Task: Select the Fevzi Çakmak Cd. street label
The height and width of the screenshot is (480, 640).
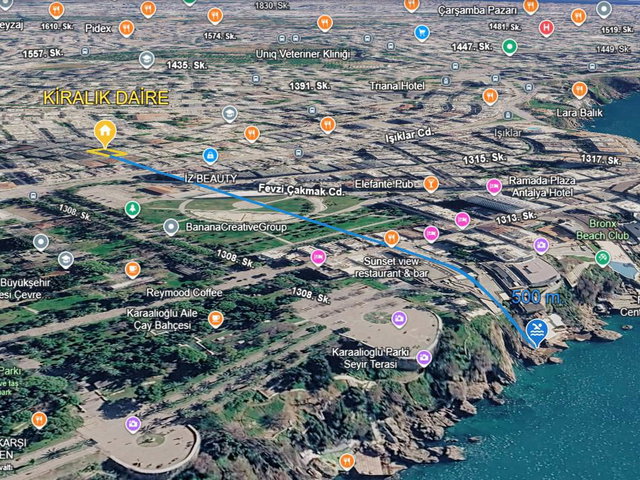Action: pos(301,190)
